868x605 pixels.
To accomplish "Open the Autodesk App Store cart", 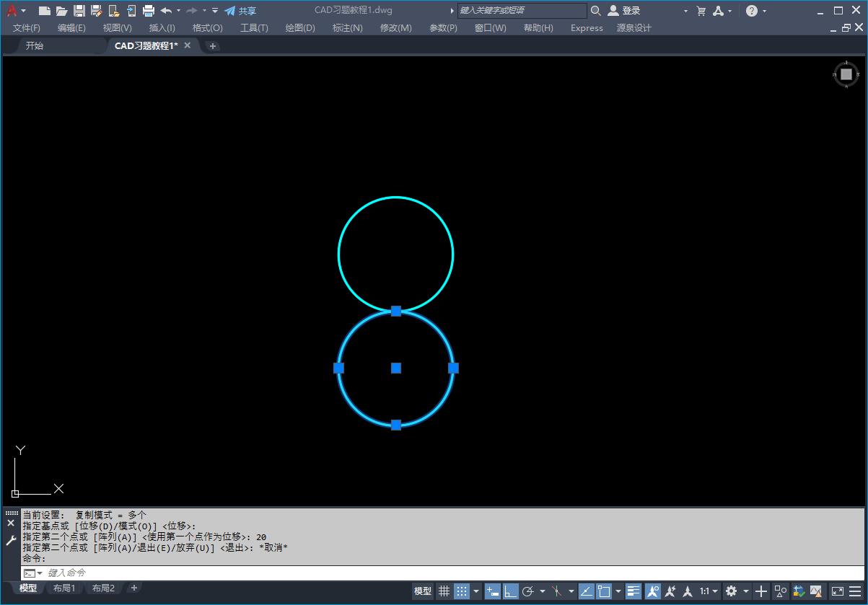I will click(x=701, y=11).
